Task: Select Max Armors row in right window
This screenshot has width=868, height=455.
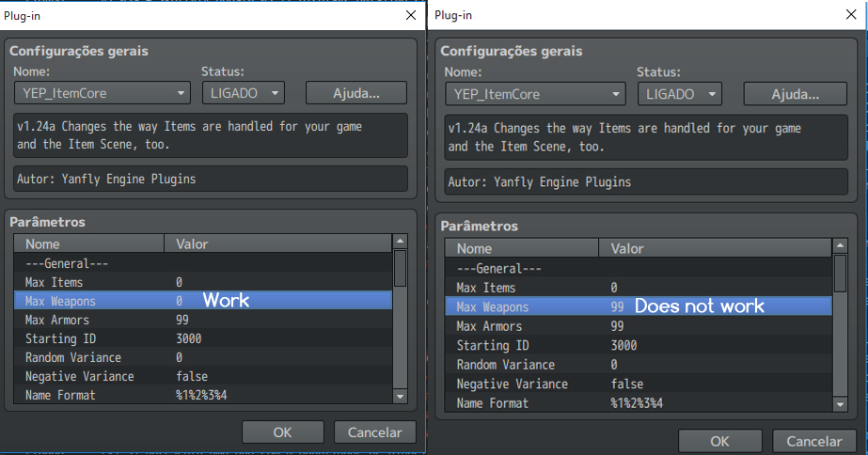Action: click(x=639, y=326)
